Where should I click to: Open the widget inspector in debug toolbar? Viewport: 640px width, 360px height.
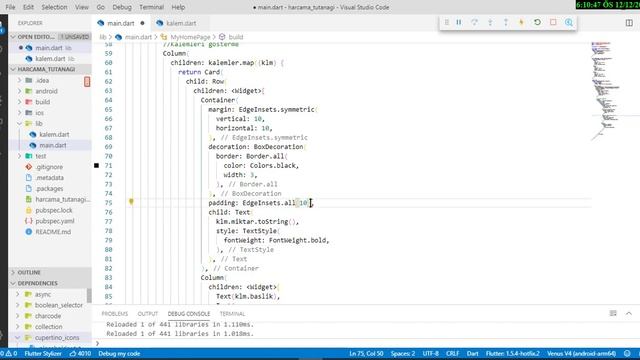coord(569,22)
